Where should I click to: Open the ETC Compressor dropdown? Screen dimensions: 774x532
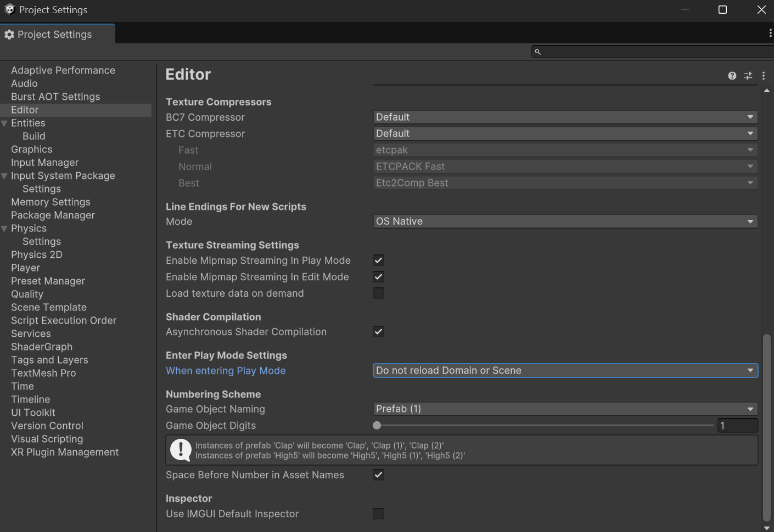(565, 134)
